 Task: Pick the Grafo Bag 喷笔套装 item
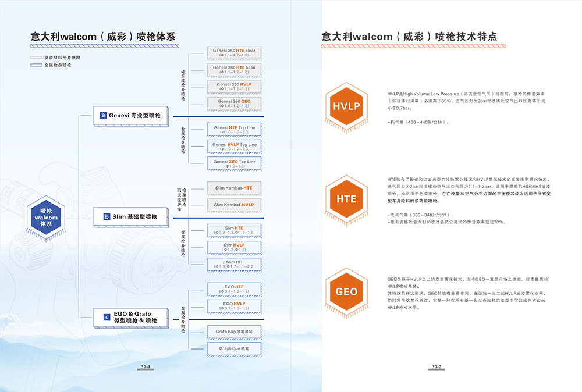coord(233,332)
